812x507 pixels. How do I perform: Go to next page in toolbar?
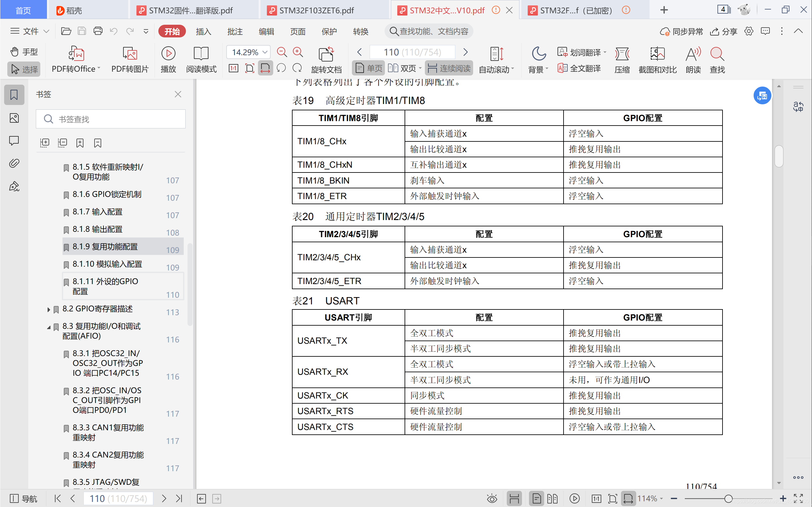pos(465,52)
